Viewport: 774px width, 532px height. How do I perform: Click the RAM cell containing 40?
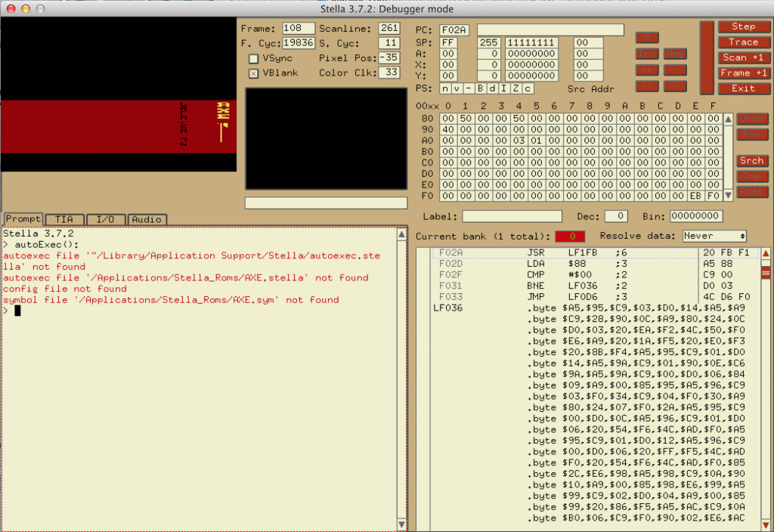(x=448, y=130)
